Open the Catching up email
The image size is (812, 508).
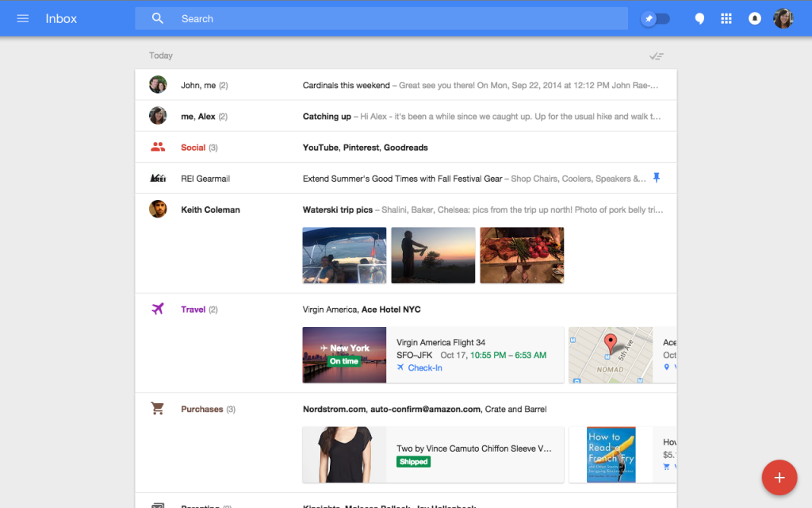tap(406, 116)
